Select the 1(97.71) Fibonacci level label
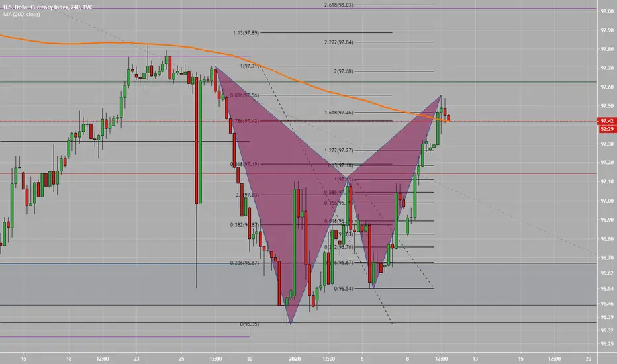Viewport: 617px width, 364px height. (x=250, y=66)
